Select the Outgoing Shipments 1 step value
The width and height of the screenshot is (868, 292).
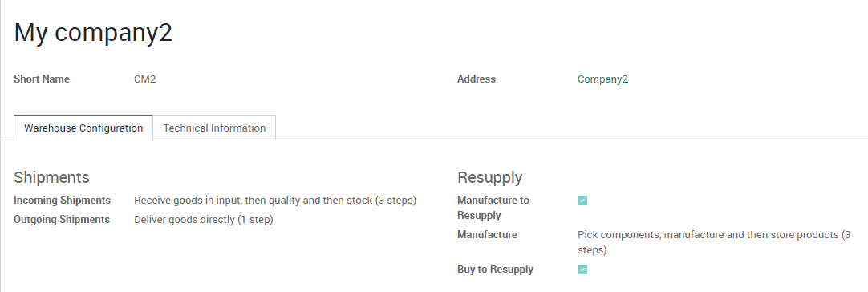click(x=204, y=220)
